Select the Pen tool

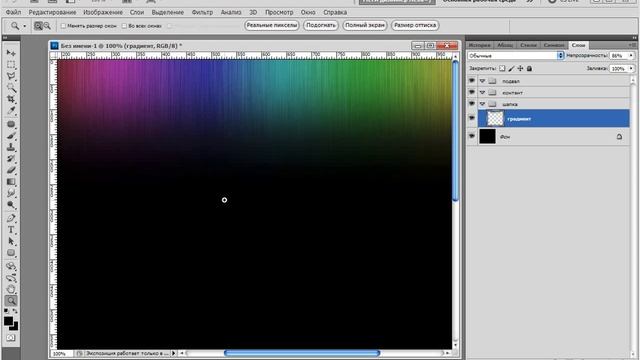coord(11,218)
